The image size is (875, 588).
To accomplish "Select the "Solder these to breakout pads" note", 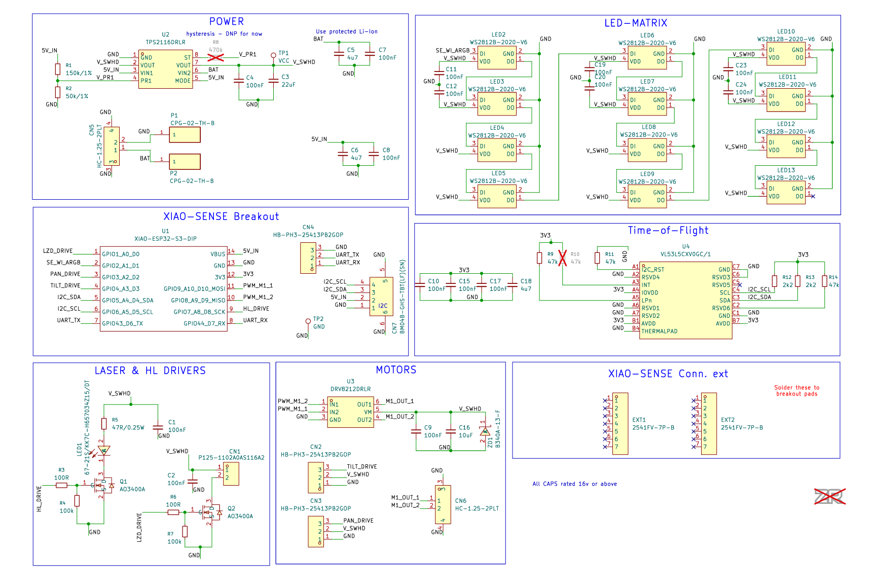I will click(796, 390).
